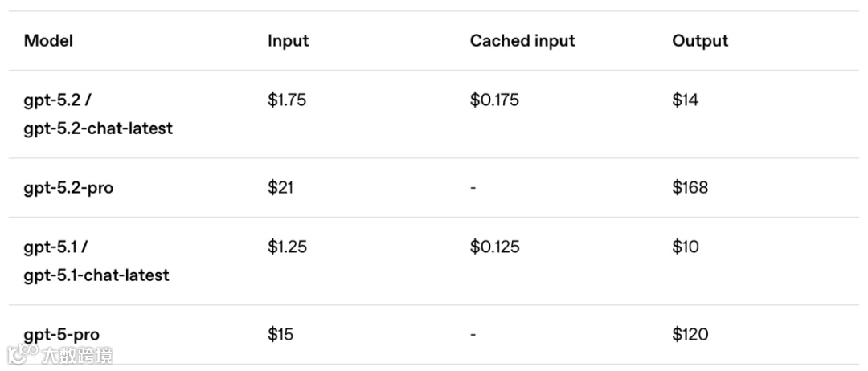Click the $120 output price
Screen dimensions: 868x371
[690, 334]
